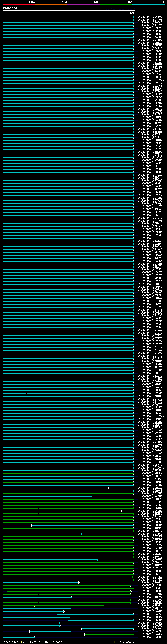Select the label UniRef100_Q41607
The image size is (167, 644).
point(150,100)
